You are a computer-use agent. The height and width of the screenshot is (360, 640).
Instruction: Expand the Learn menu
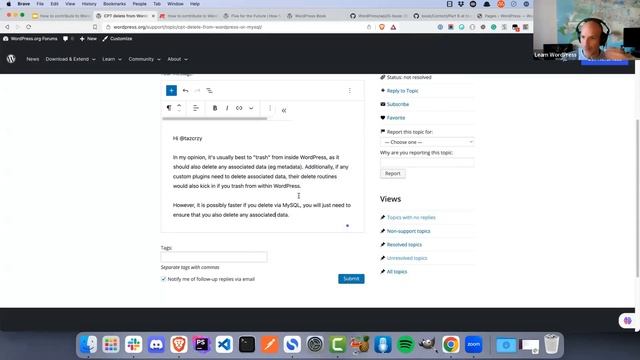(x=111, y=59)
